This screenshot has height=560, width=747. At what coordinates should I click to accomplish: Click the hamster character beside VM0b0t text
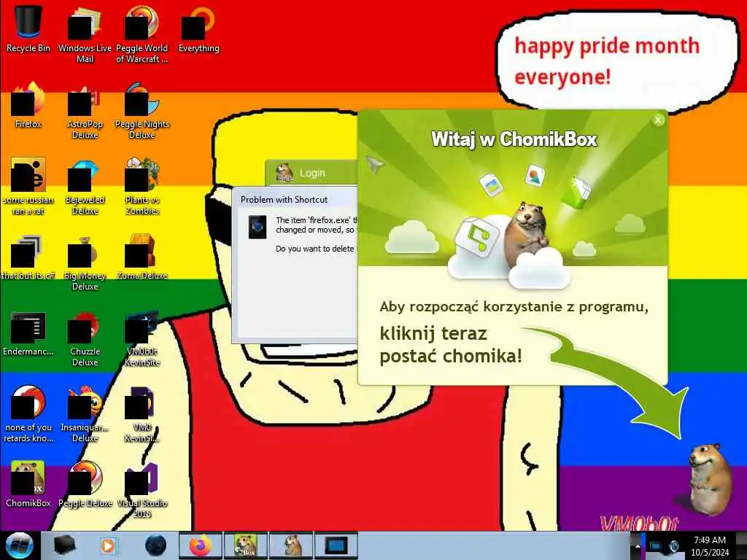pyautogui.click(x=709, y=478)
